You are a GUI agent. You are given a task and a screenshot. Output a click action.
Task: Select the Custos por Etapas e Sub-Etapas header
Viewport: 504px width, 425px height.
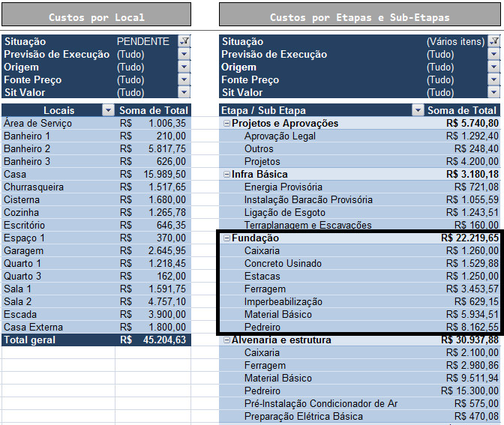click(x=360, y=14)
